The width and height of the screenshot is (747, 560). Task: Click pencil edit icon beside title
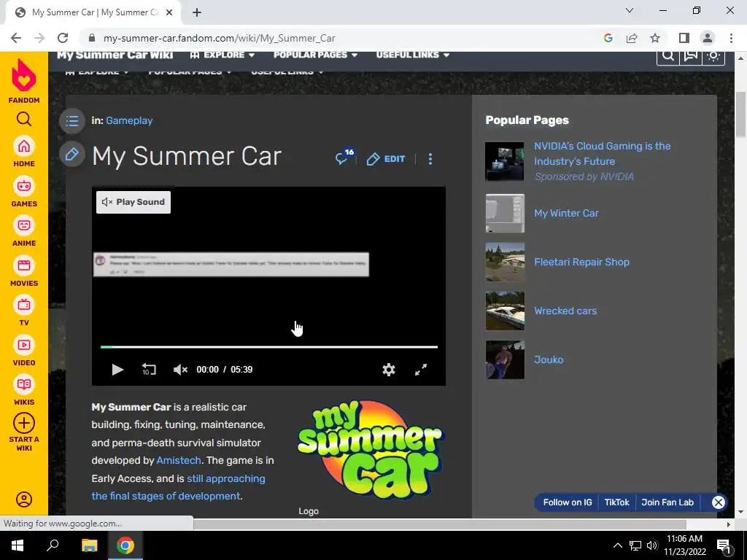click(72, 155)
